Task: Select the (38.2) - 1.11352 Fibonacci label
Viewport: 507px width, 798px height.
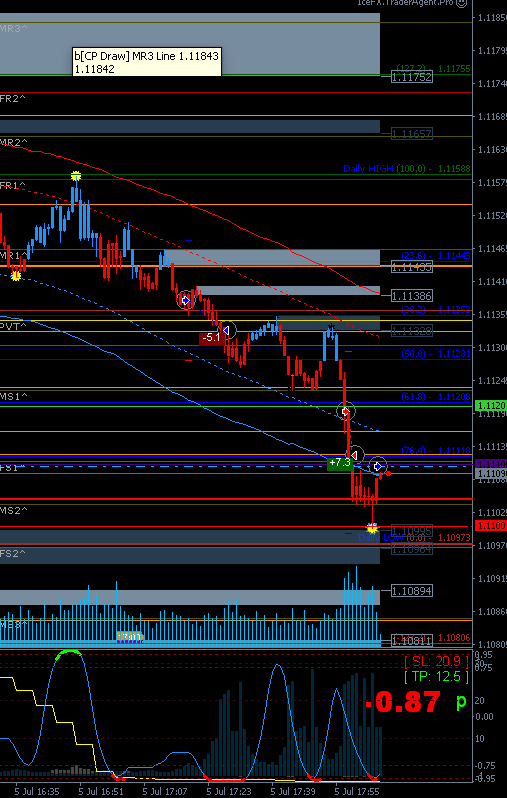Action: [436, 310]
